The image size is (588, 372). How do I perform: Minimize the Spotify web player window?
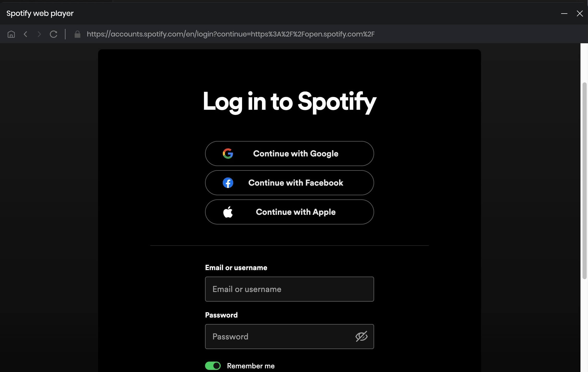tap(564, 14)
